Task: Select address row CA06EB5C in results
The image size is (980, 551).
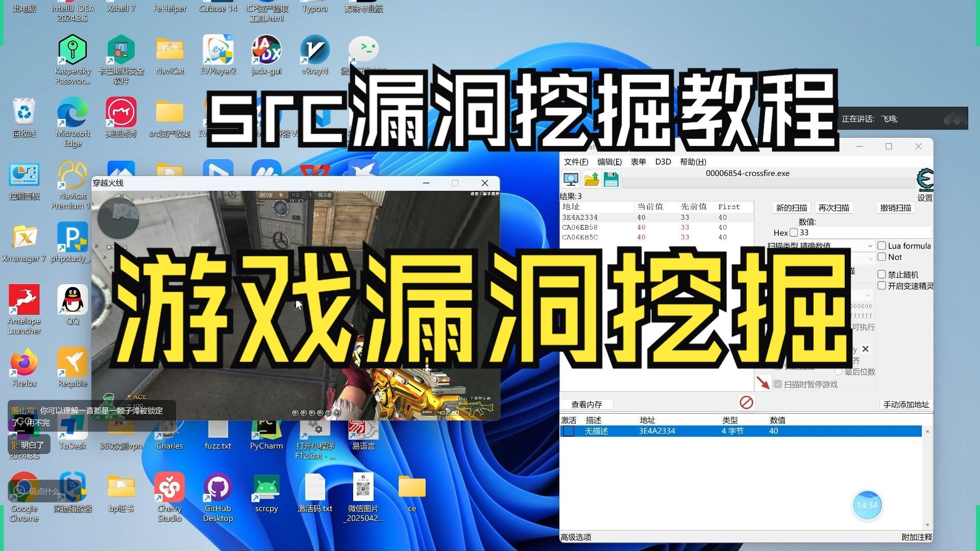Action: tap(657, 237)
